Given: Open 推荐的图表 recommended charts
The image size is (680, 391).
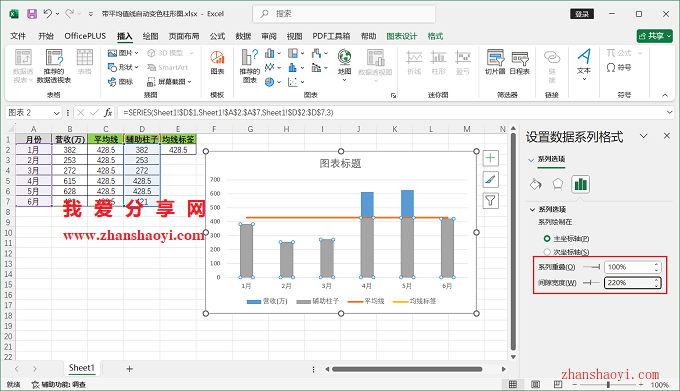Looking at the screenshot, I should click(x=250, y=66).
